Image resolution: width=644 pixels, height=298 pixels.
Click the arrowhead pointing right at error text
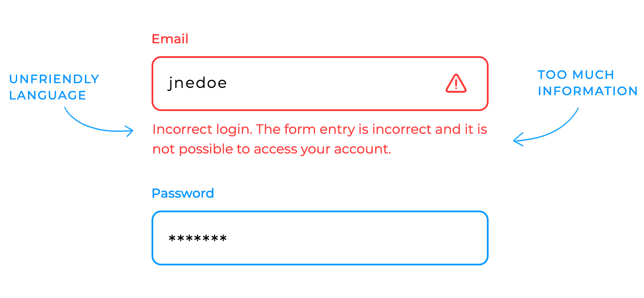tap(129, 131)
